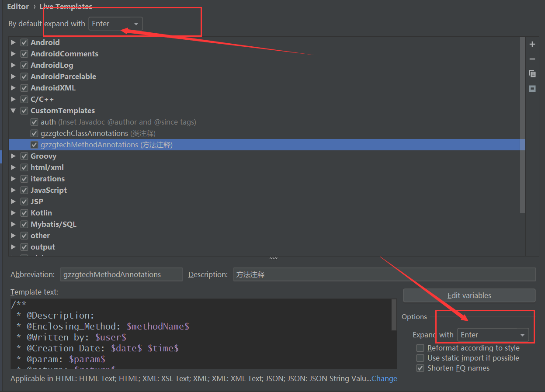This screenshot has width=545, height=392.
Task: Expand the Groovy group arrow
Action: click(x=13, y=156)
